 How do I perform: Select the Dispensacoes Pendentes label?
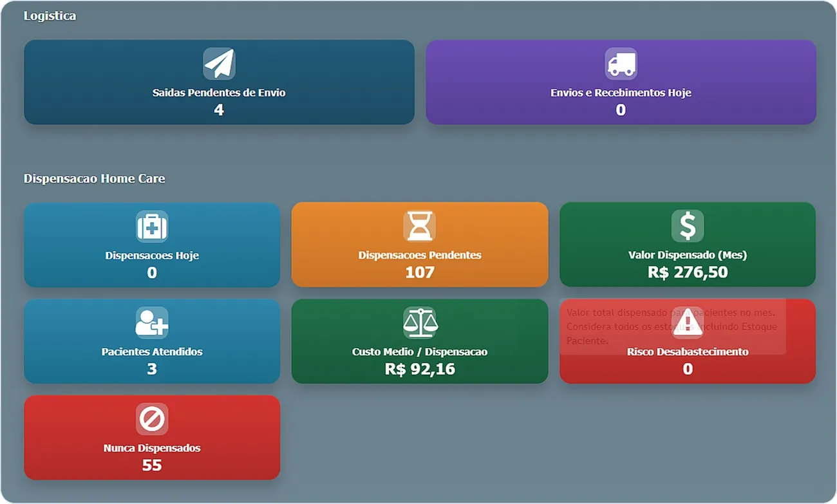420,255
